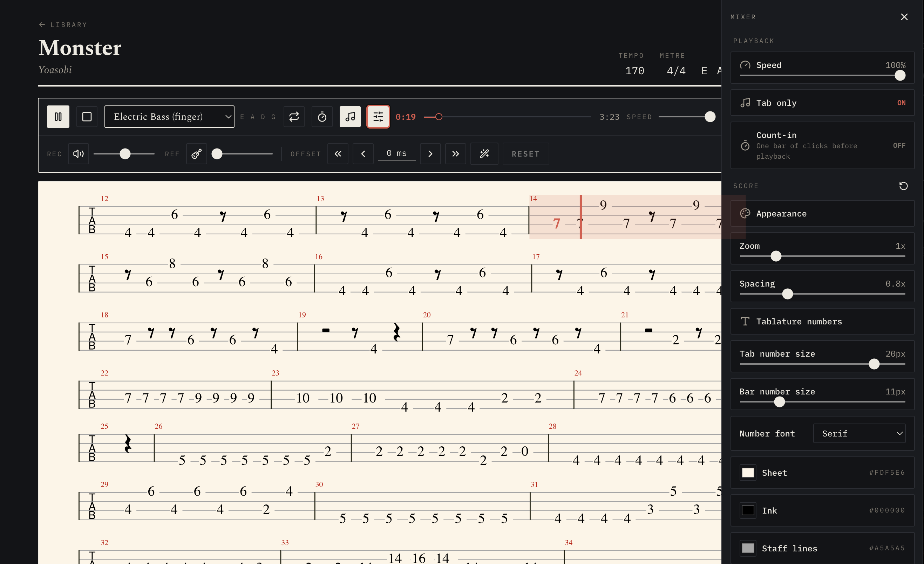Click the toolbar SPEED slider handle
Image resolution: width=924 pixels, height=564 pixels.
coord(710,117)
